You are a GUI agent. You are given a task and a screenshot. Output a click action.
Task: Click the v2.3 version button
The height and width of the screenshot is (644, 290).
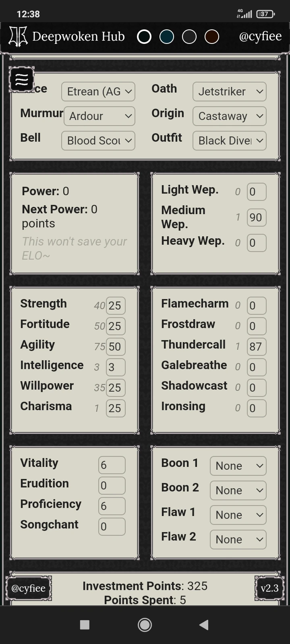[x=269, y=588]
